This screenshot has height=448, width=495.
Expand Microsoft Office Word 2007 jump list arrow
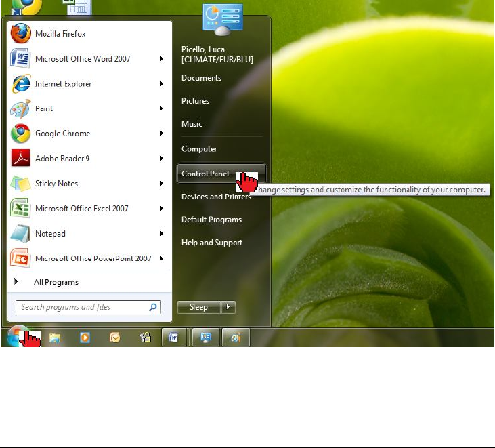[x=162, y=59]
